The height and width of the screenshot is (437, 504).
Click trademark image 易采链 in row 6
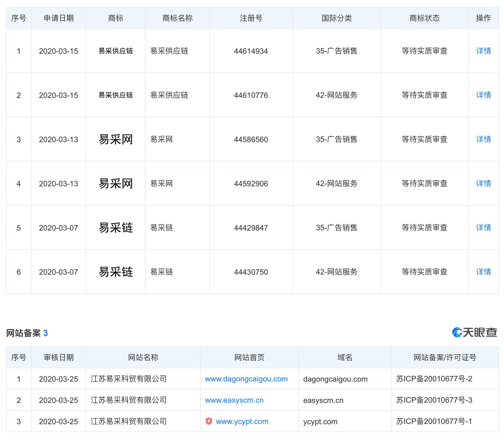[116, 272]
